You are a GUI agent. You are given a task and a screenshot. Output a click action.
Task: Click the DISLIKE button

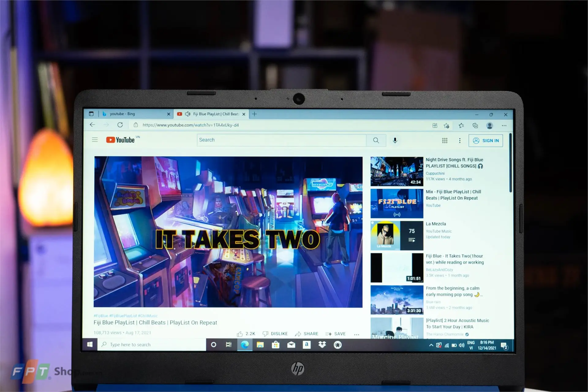click(275, 334)
